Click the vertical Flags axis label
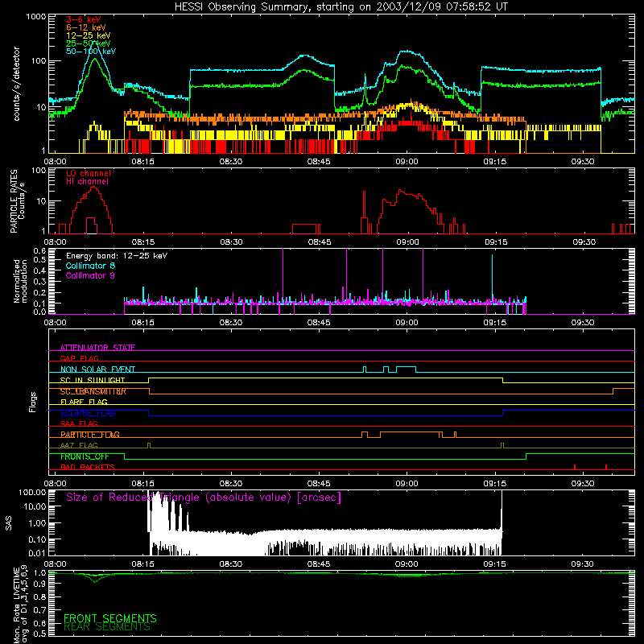 (33, 402)
